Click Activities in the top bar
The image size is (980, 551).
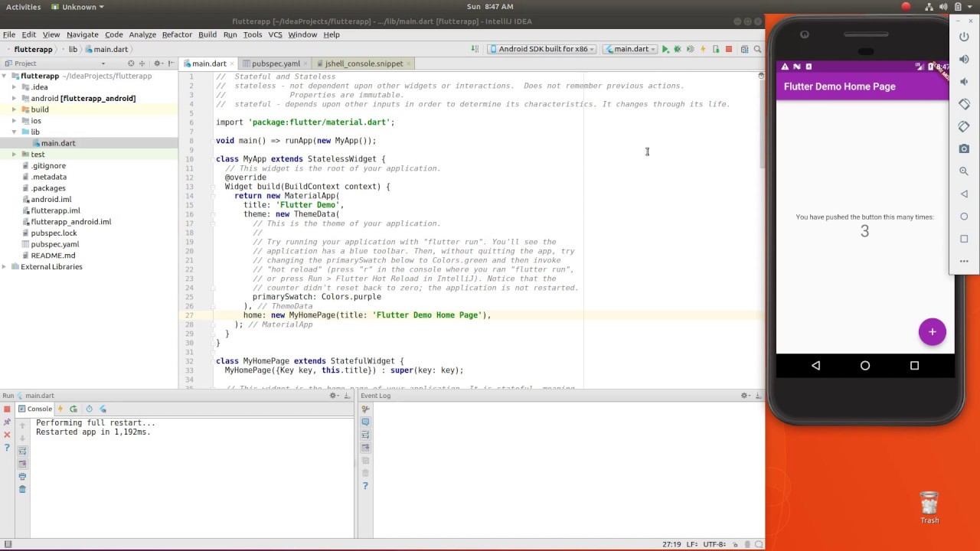(24, 7)
